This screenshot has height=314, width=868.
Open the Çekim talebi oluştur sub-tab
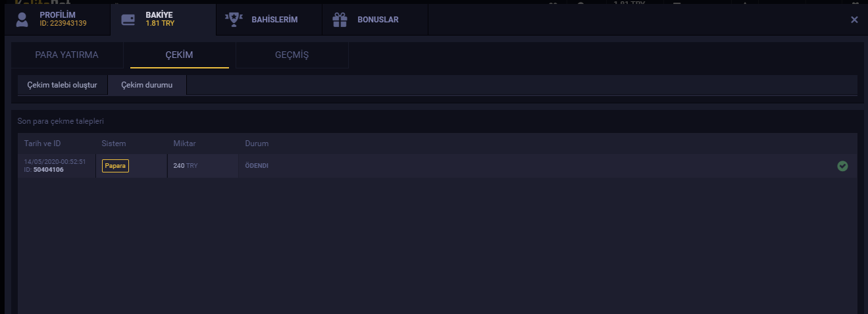[62, 86]
